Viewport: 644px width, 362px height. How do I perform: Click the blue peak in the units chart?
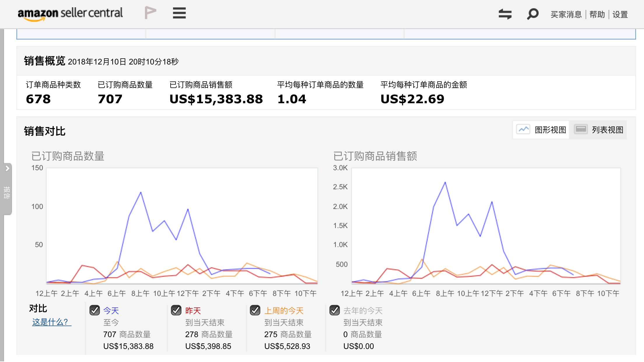(x=141, y=192)
